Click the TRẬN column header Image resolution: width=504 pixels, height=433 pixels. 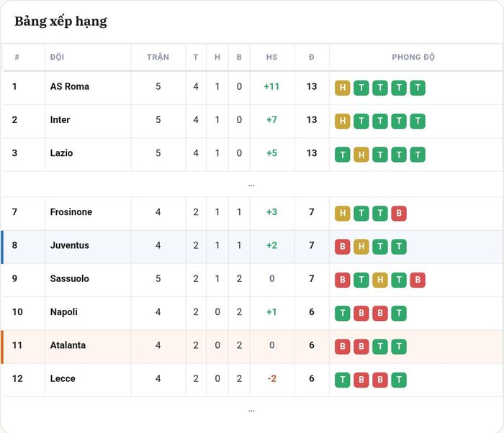(158, 57)
